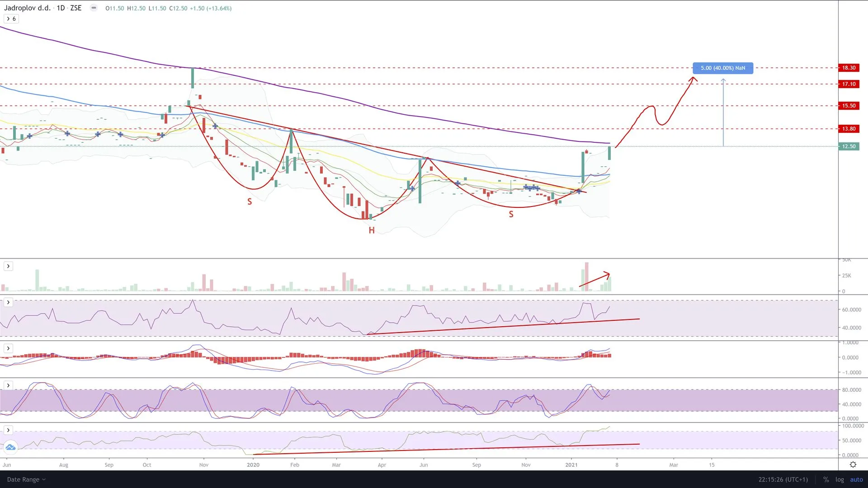Expand the 6 indicators legend chevron
Viewport: 868px width, 488px height.
coord(8,19)
